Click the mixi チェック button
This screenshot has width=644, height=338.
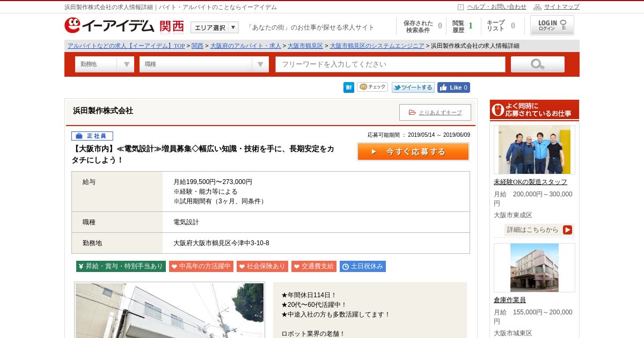point(372,87)
